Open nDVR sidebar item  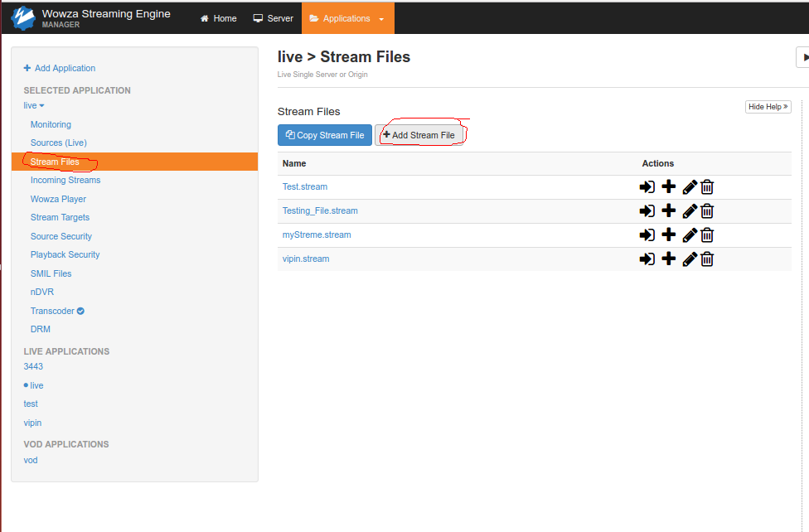point(42,292)
